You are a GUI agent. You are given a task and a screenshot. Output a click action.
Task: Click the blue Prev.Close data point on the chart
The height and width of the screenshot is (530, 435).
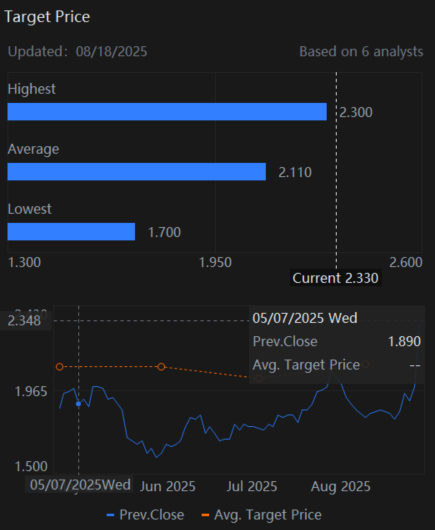[x=78, y=404]
